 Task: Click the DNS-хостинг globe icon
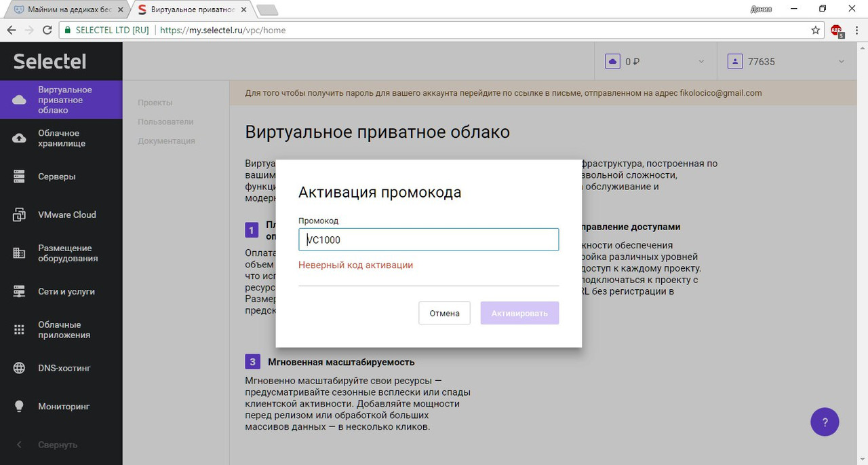coord(19,368)
